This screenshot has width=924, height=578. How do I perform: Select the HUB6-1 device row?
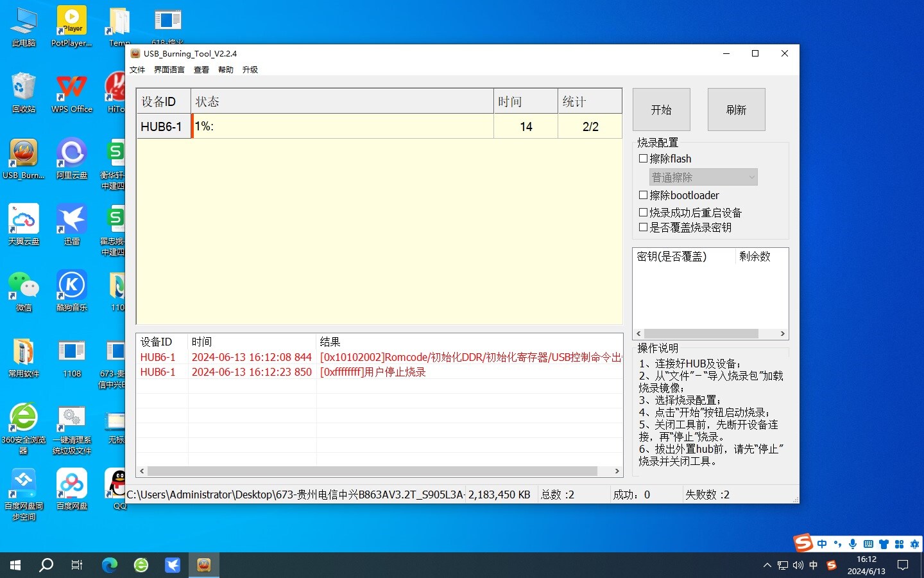pos(379,127)
